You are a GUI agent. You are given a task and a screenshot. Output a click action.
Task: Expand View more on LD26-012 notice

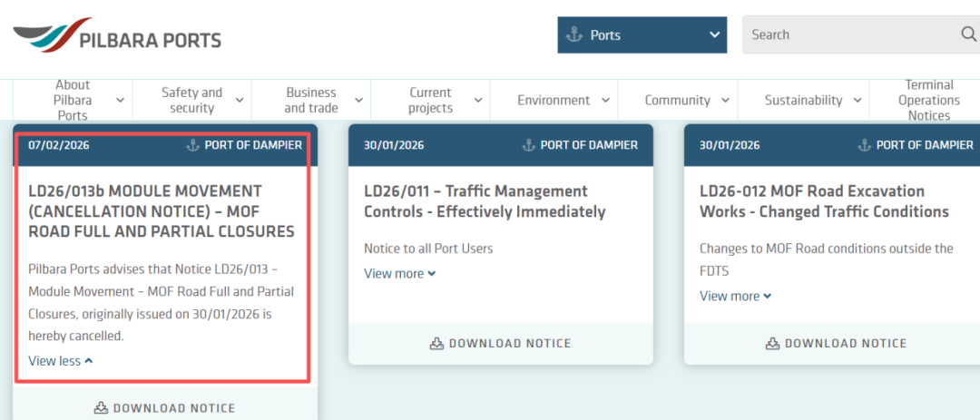(x=735, y=296)
